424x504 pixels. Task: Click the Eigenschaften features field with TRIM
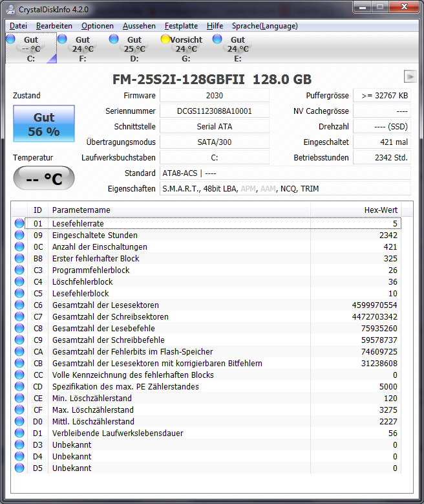285,189
